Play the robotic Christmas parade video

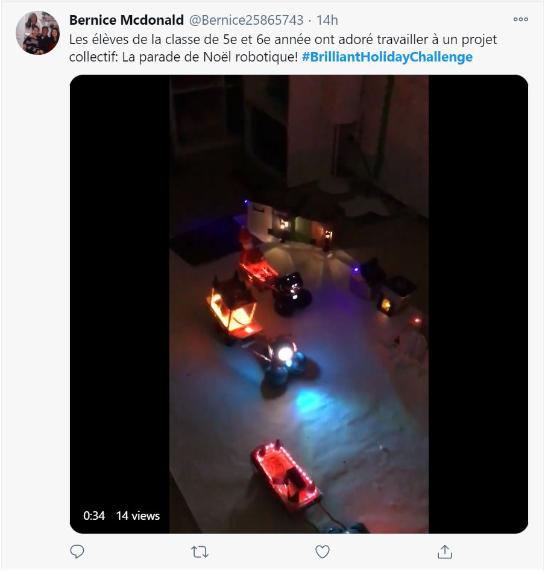(299, 304)
